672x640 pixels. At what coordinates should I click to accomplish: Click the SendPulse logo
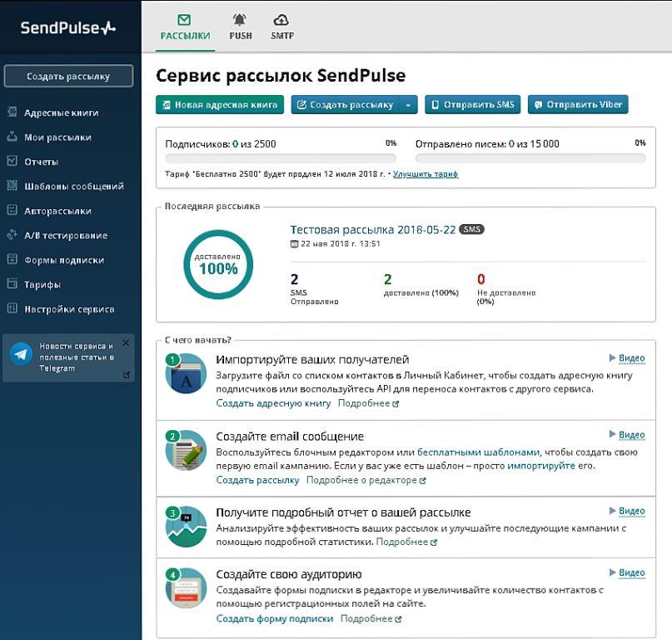(x=68, y=27)
